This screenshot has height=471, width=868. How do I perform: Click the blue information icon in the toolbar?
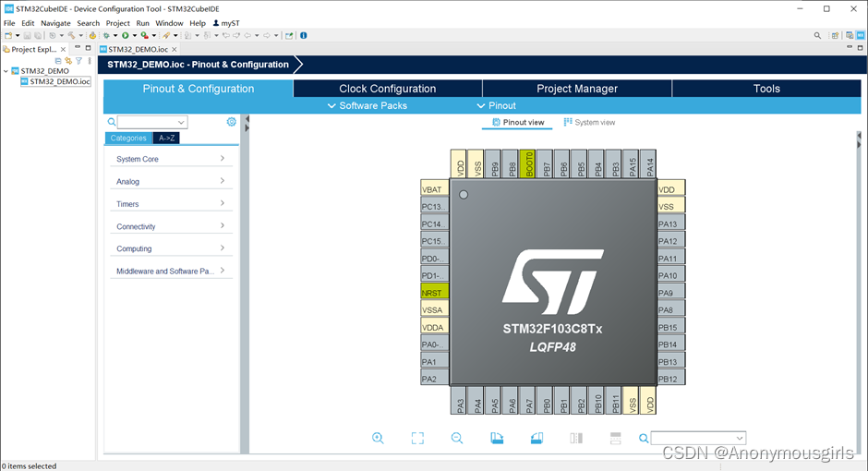304,35
